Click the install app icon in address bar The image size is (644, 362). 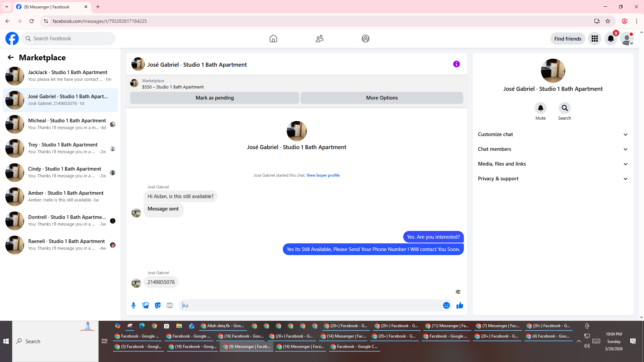click(597, 21)
